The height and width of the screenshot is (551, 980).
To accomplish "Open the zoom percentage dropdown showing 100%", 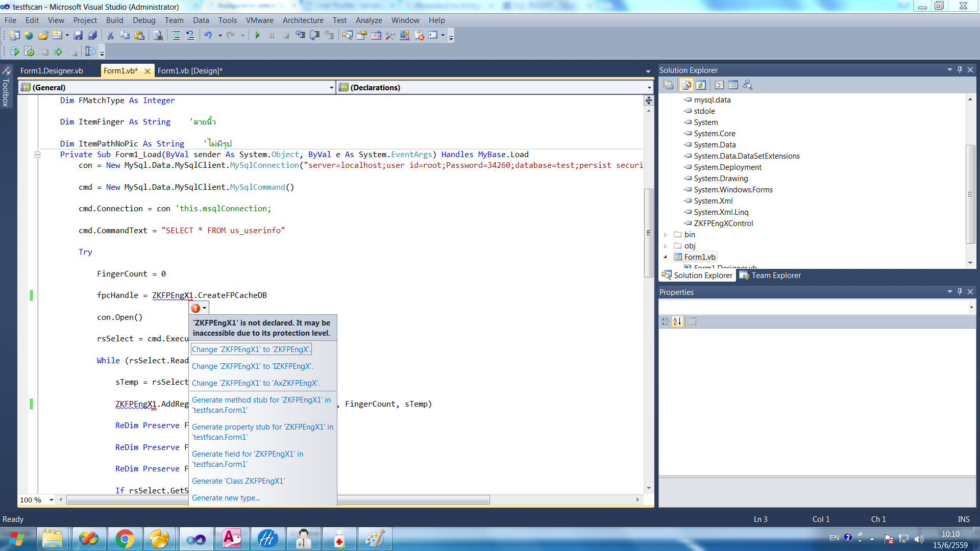I will (51, 500).
